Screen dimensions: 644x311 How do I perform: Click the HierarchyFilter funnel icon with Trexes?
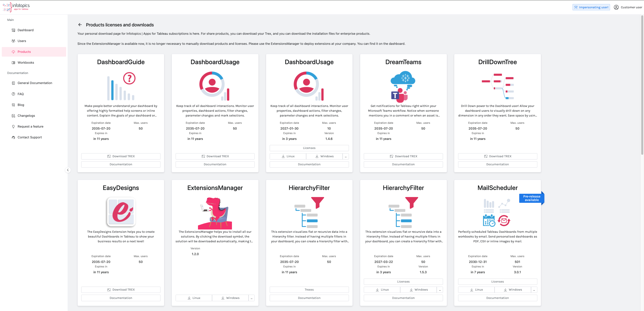coord(309,212)
